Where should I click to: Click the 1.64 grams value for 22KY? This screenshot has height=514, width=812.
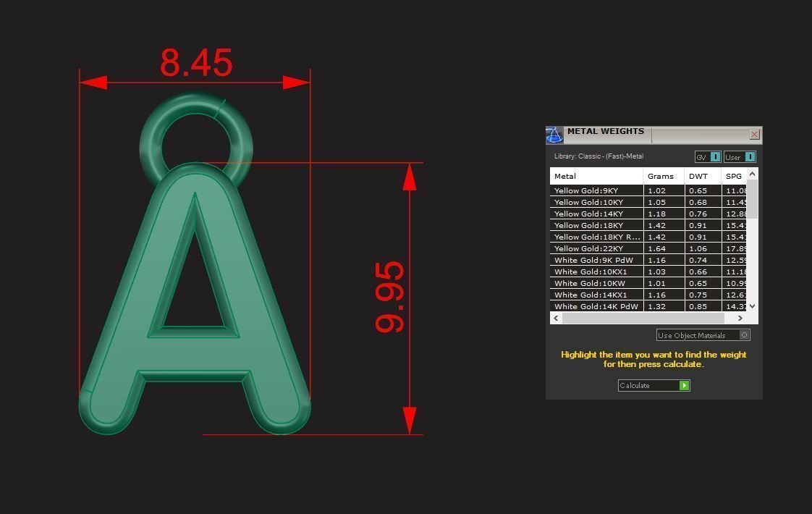click(656, 249)
